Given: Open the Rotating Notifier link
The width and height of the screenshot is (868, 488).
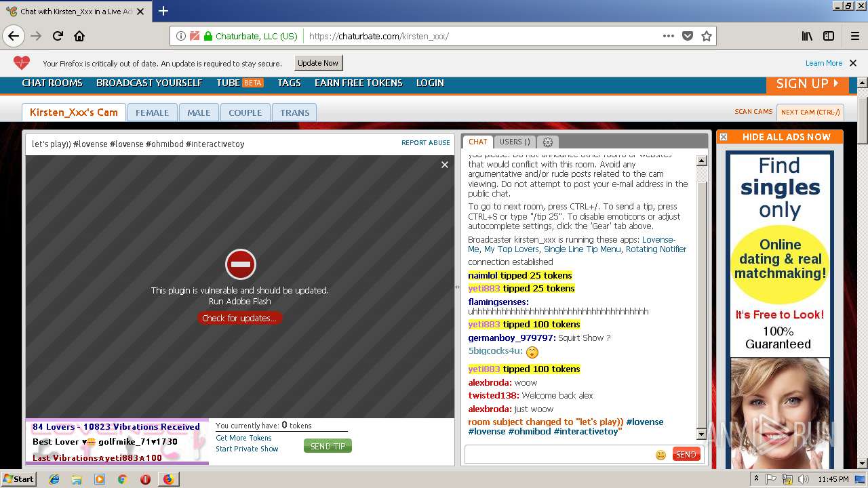Looking at the screenshot, I should tap(656, 249).
